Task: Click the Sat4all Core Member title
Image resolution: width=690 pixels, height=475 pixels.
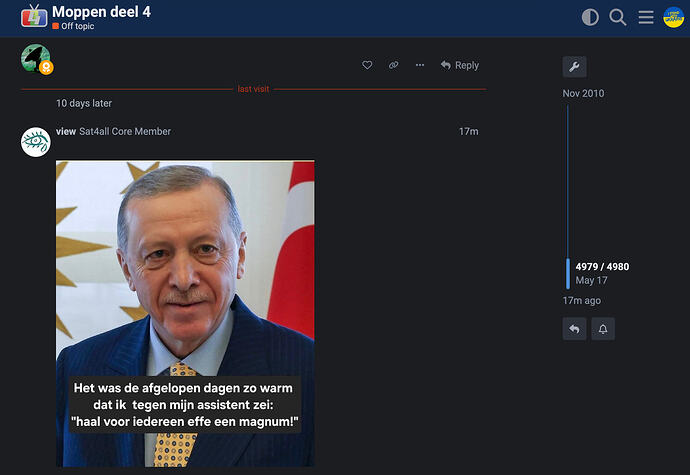Action: coord(125,132)
